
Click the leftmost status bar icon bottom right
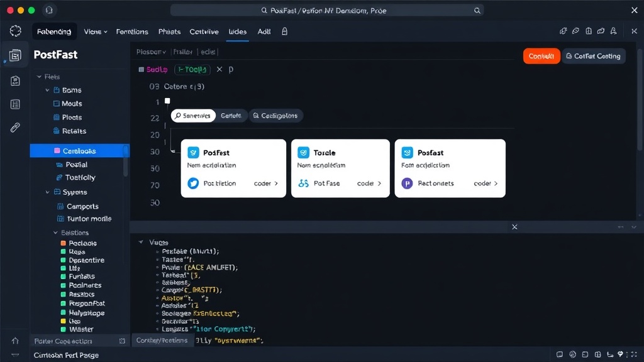tap(559, 354)
